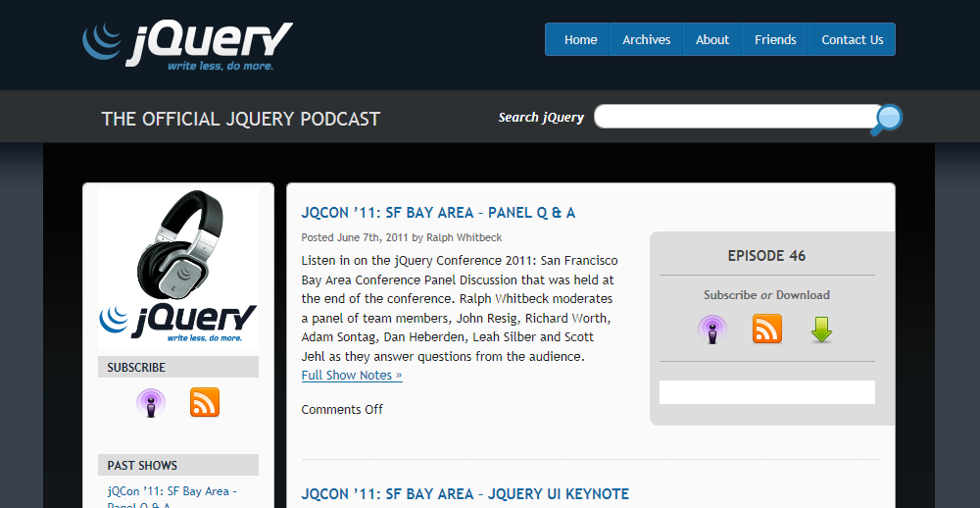Open post title 'JQCON '11: SF Bay Area – Panel Q & A'
980x508 pixels.
438,213
